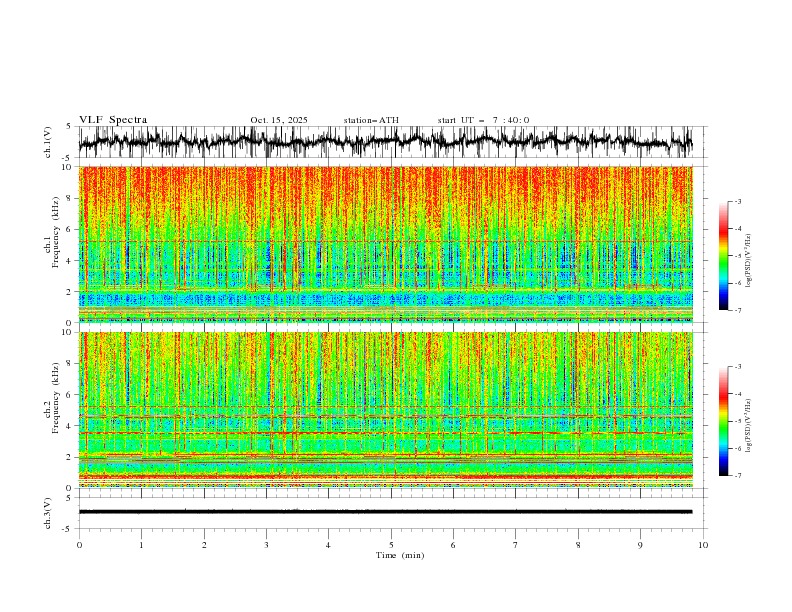Click the "5" tick on ch.1(V) axis
Viewport: 792px width, 612px height.
pos(68,127)
